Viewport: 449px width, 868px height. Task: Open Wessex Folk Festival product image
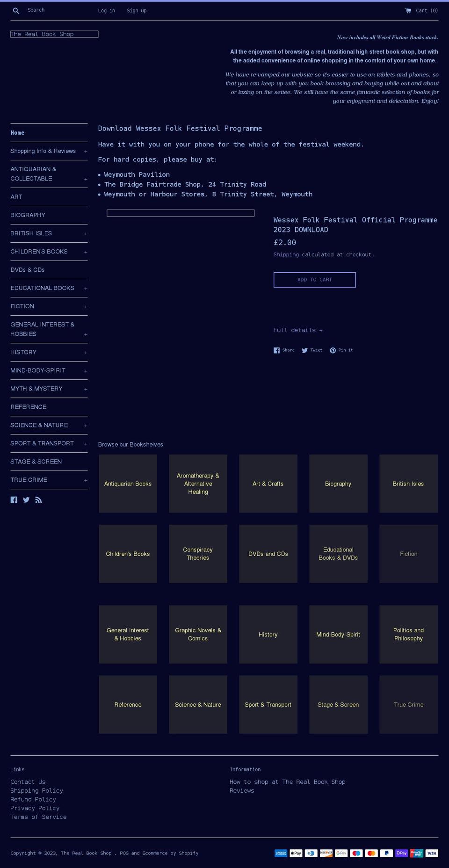181,213
